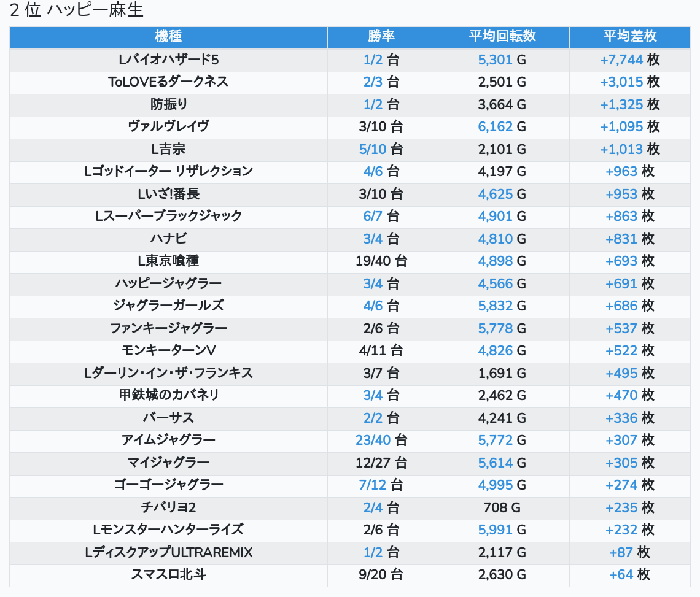Click the "平均回転数" column header

point(502,37)
